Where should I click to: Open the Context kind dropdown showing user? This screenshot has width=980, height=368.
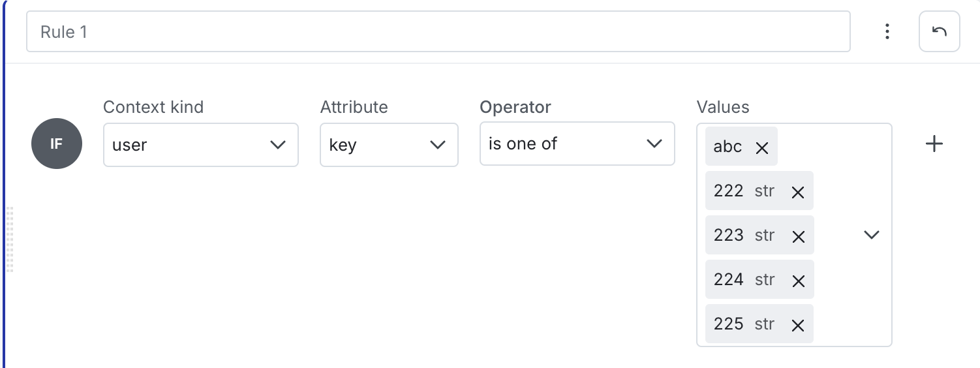click(x=201, y=145)
